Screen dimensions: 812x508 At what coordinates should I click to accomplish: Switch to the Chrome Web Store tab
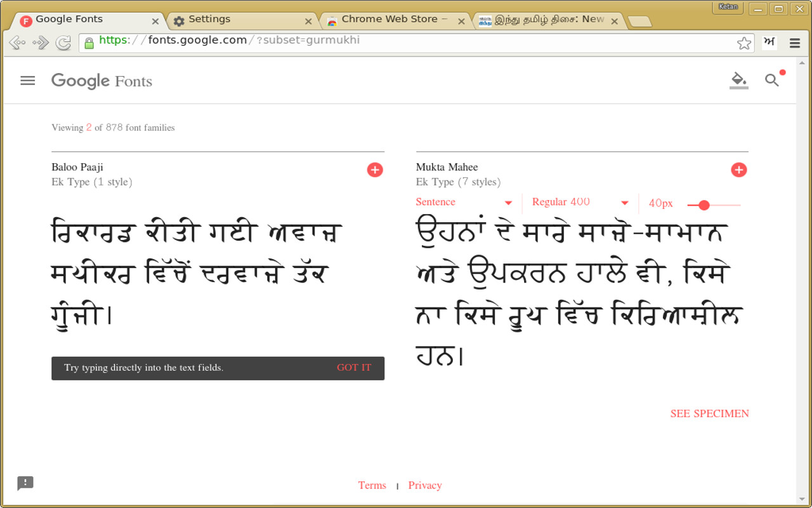(x=390, y=19)
